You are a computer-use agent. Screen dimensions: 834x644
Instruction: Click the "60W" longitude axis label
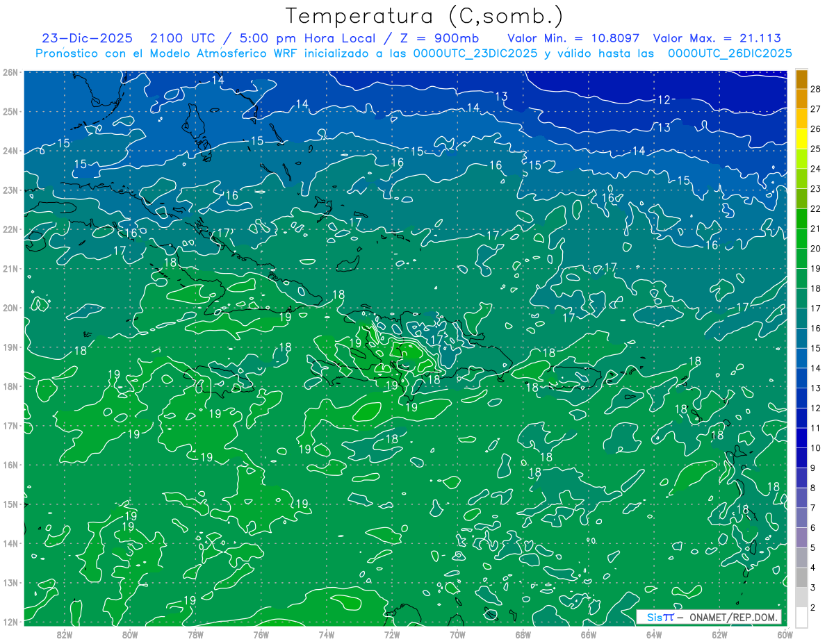[785, 634]
